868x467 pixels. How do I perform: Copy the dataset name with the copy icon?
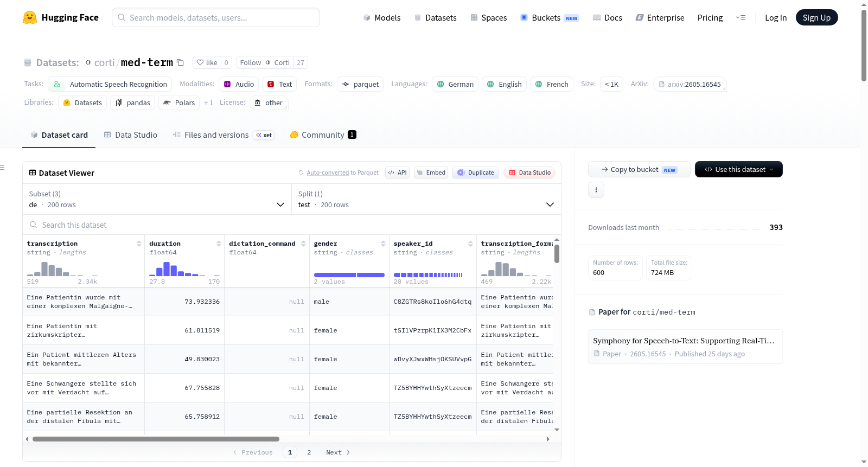[x=181, y=63]
